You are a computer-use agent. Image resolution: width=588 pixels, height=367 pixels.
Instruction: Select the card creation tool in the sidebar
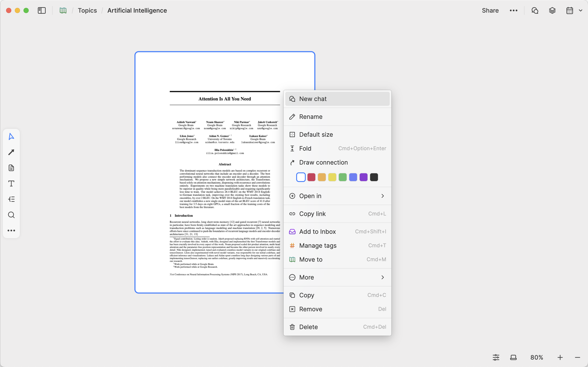point(11,168)
